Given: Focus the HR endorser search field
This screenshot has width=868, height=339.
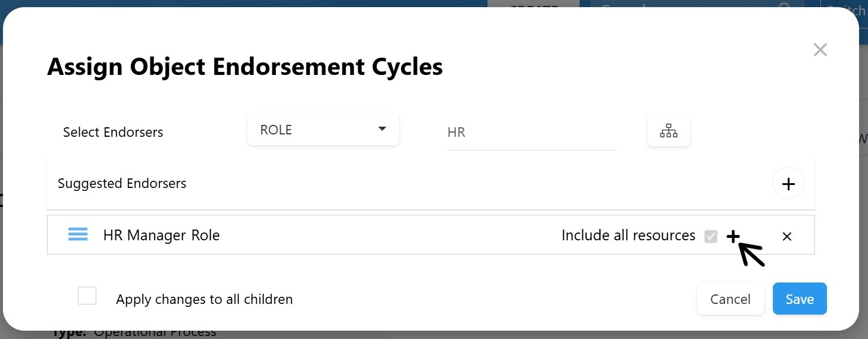Looking at the screenshot, I should [x=530, y=132].
